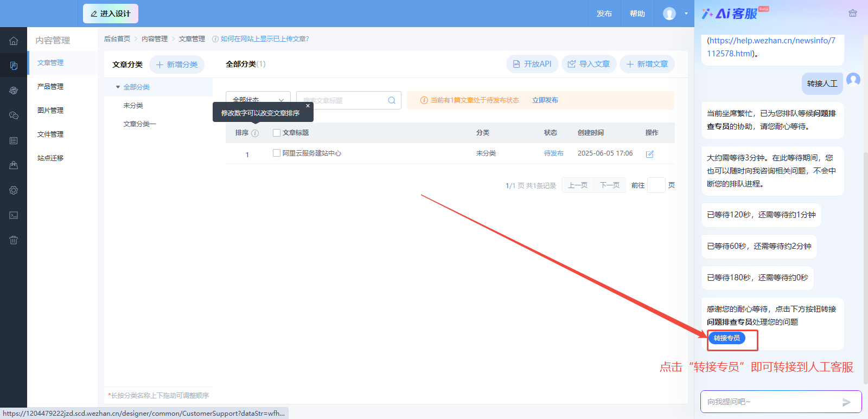Image resolution: width=868 pixels, height=419 pixels.
Task: Click the 转接专员 button in chat
Action: pyautogui.click(x=727, y=338)
